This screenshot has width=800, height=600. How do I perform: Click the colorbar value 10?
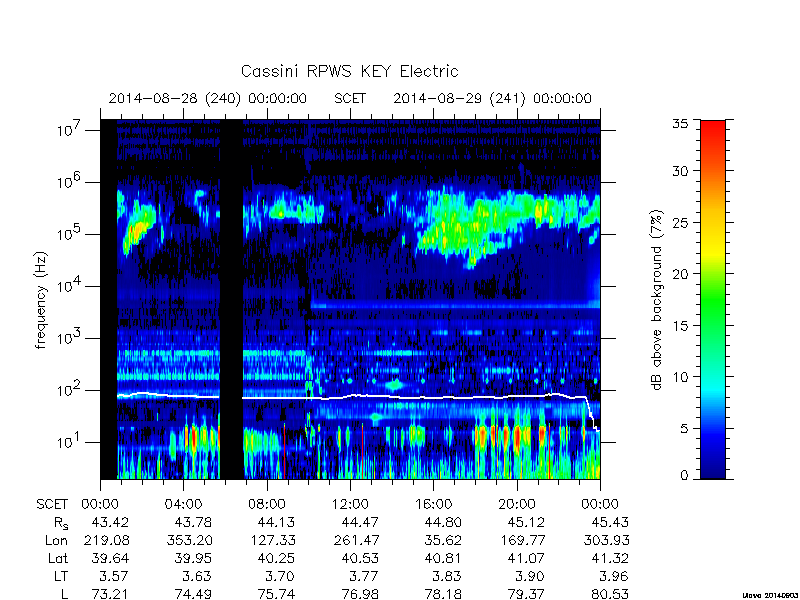[680, 377]
